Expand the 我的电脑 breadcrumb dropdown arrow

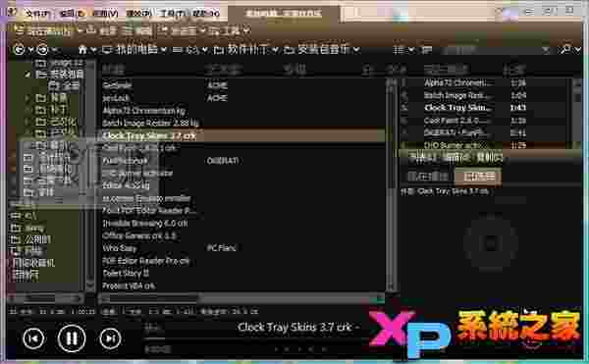point(164,50)
